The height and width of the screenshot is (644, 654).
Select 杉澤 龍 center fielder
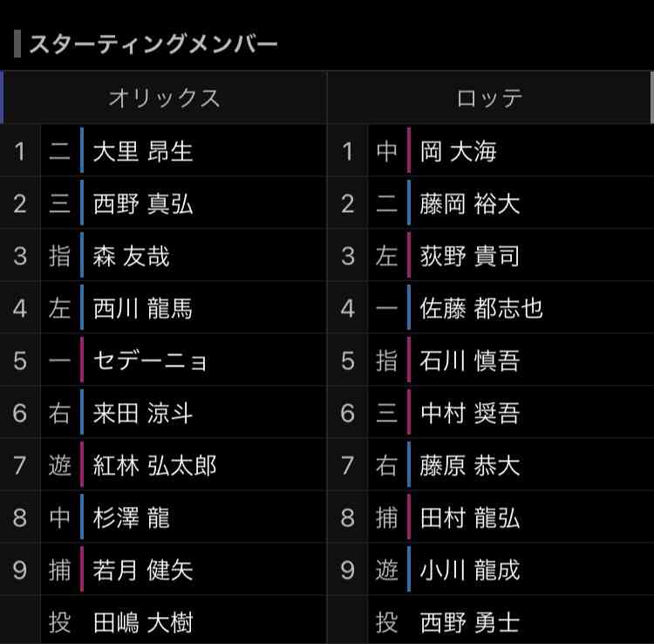point(131,517)
